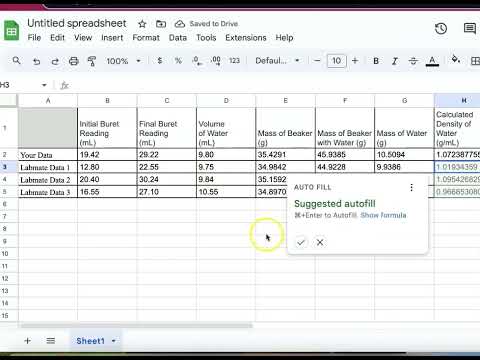Accept the suggested autofill with checkmark
The height and width of the screenshot is (360, 480).
coord(301,242)
